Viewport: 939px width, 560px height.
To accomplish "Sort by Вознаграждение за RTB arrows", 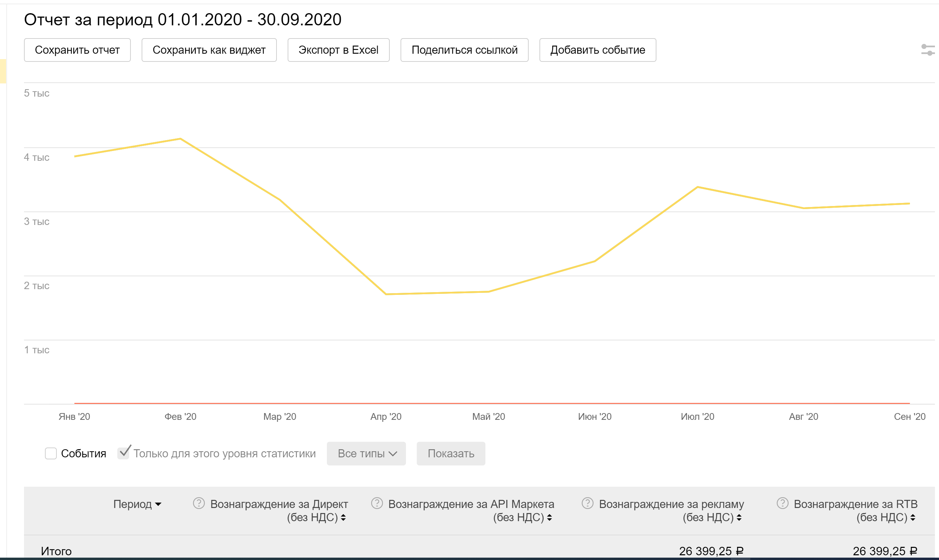I will (x=913, y=518).
